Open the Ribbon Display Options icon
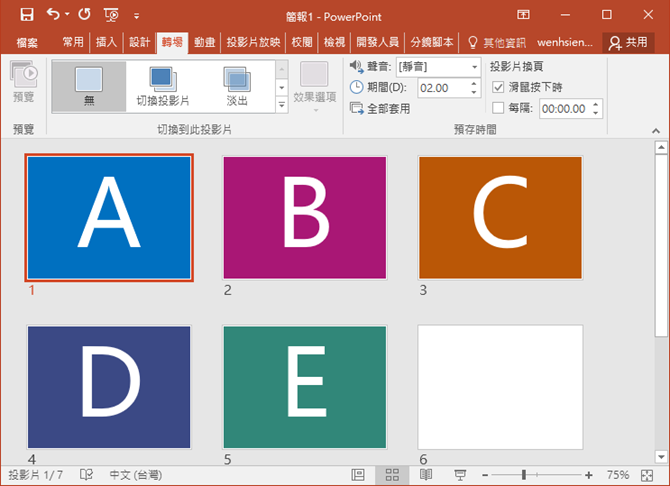 click(x=523, y=15)
